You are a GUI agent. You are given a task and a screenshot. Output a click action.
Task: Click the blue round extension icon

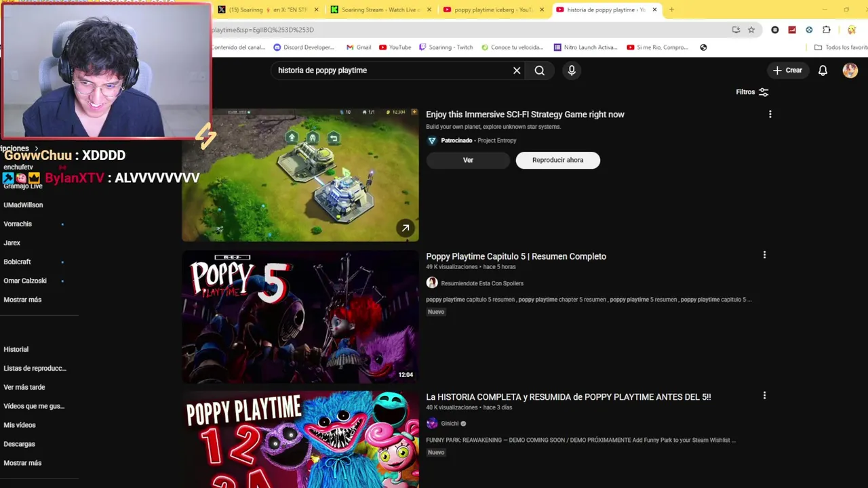point(809,30)
